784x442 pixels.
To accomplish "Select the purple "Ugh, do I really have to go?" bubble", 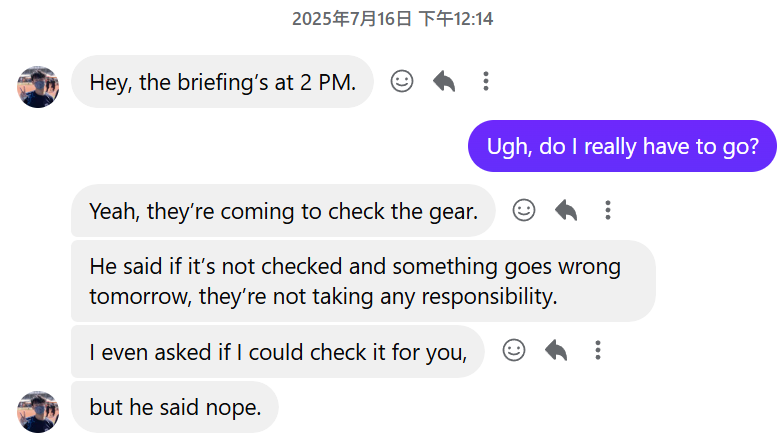I will (x=622, y=146).
